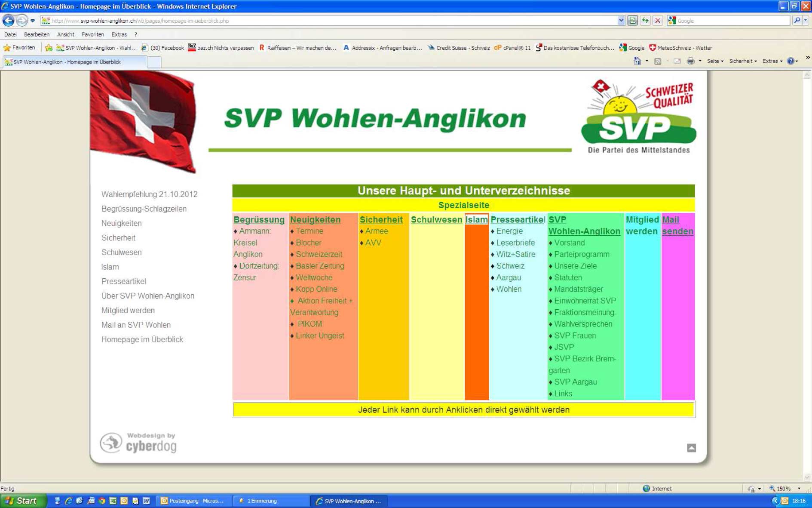Open the Islam heading link in table
The image size is (812, 508).
[476, 219]
